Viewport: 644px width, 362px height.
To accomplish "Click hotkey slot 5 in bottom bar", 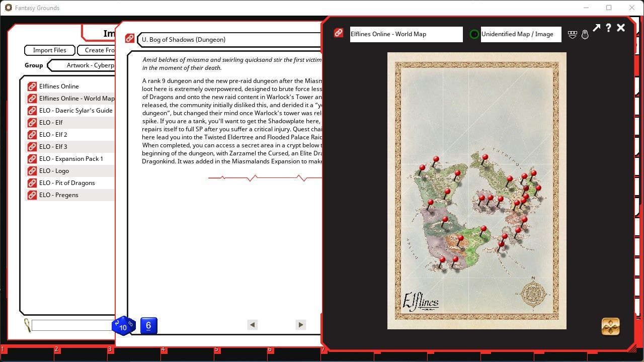I will (240, 353).
